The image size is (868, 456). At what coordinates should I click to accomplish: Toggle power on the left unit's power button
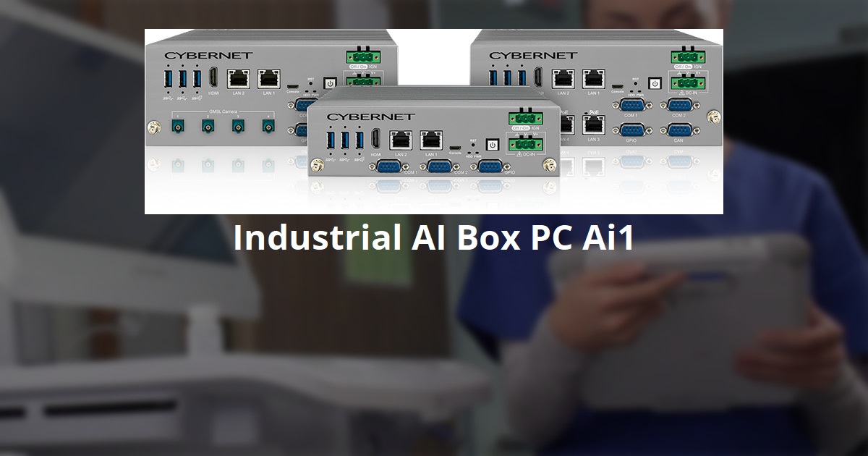[330, 83]
